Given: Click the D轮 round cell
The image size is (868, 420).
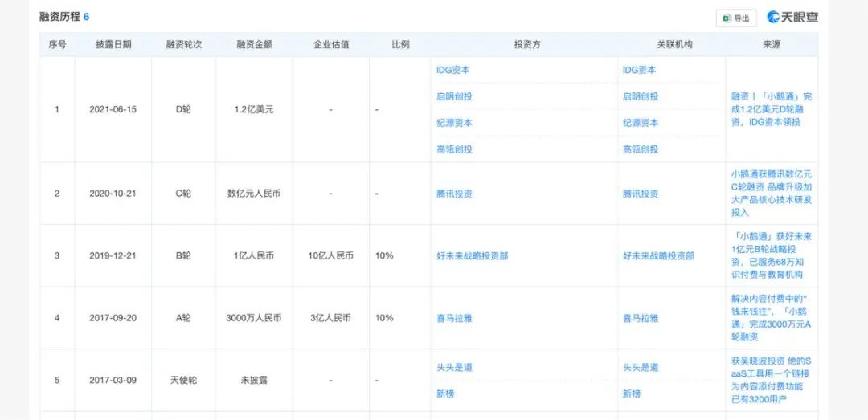Looking at the screenshot, I should tap(183, 109).
